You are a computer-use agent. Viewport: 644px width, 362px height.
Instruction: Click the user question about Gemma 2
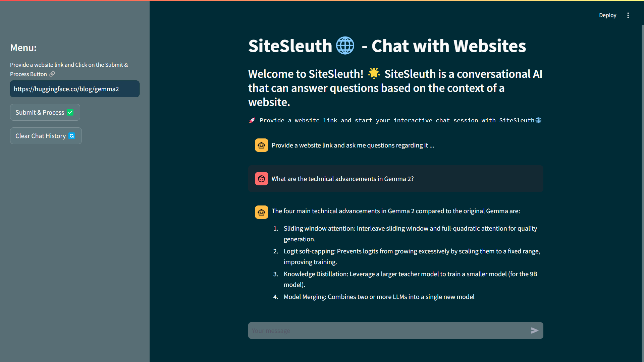point(342,179)
